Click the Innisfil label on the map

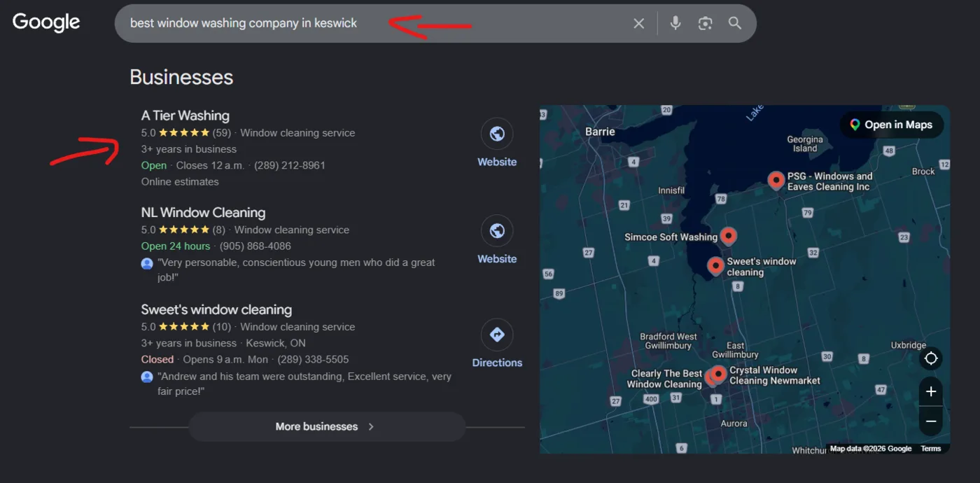(672, 190)
